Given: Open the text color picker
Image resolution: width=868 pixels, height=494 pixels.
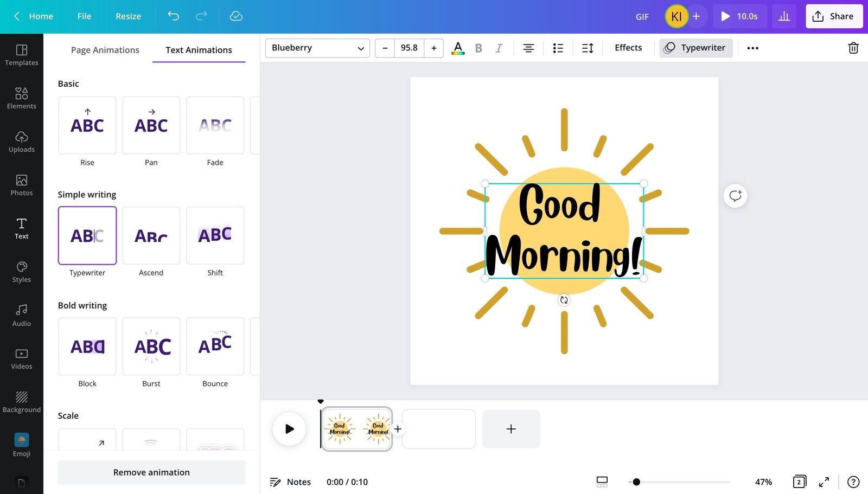Looking at the screenshot, I should tap(458, 48).
